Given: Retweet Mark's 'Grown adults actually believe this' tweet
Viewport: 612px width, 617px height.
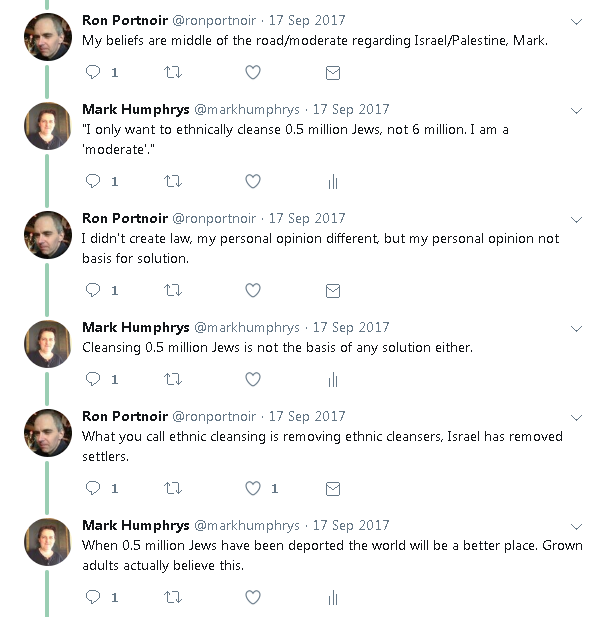Looking at the screenshot, I should [x=173, y=598].
